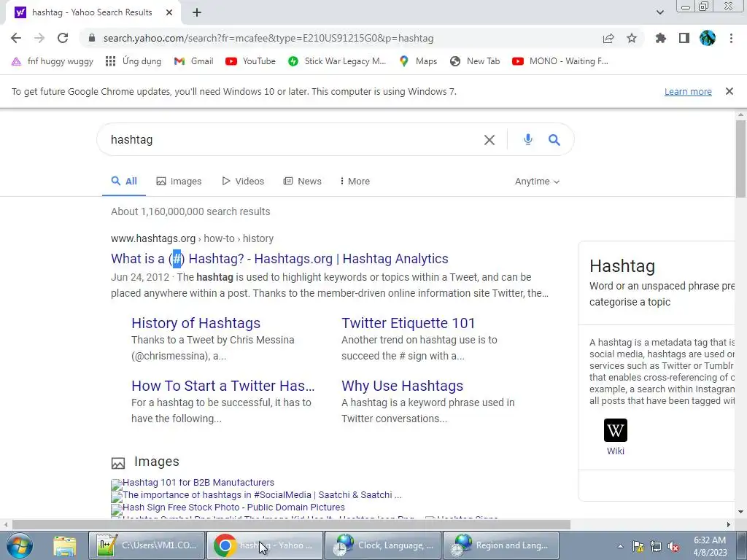Open What is a (#) Hashtag result
Image resolution: width=747 pixels, height=560 pixels.
[279, 259]
